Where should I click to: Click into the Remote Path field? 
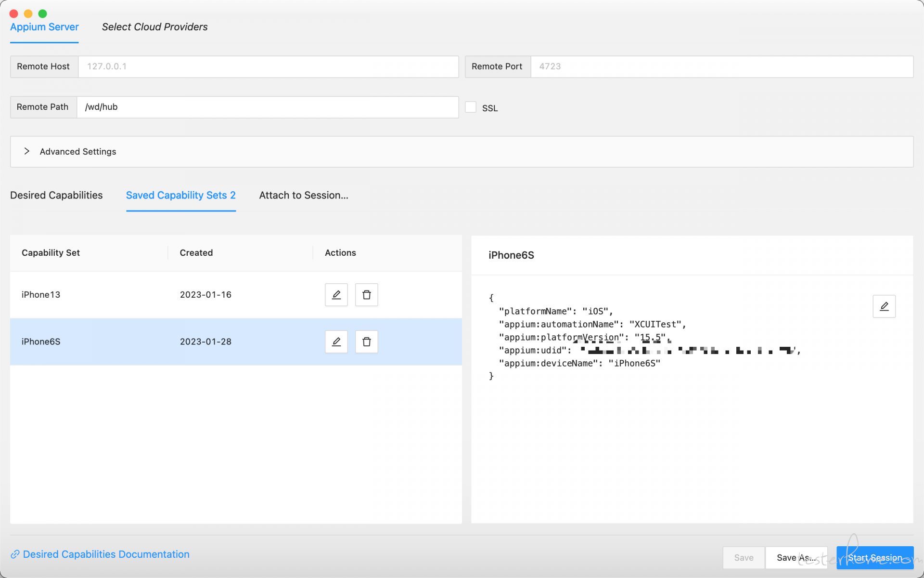(268, 107)
